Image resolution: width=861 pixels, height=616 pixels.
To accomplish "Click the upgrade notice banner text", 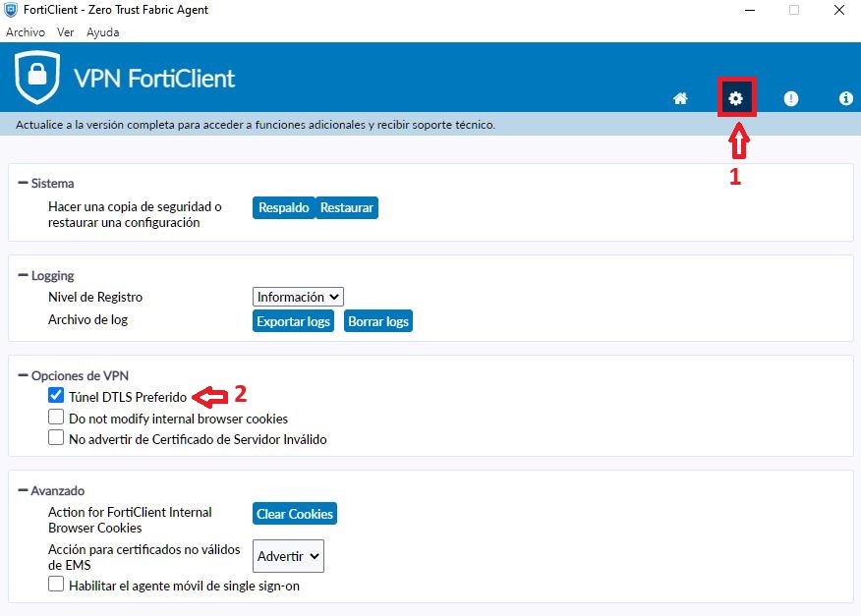I will pyautogui.click(x=256, y=125).
